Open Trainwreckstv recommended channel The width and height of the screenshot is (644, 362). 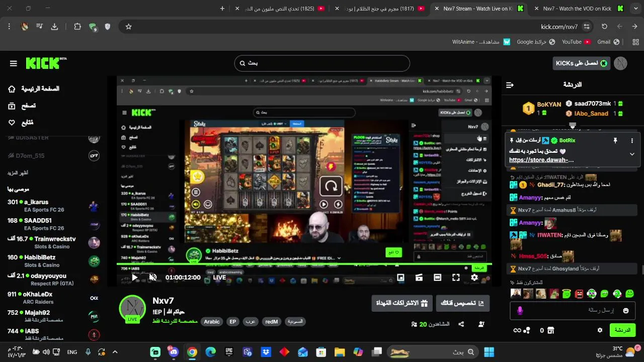(x=53, y=242)
